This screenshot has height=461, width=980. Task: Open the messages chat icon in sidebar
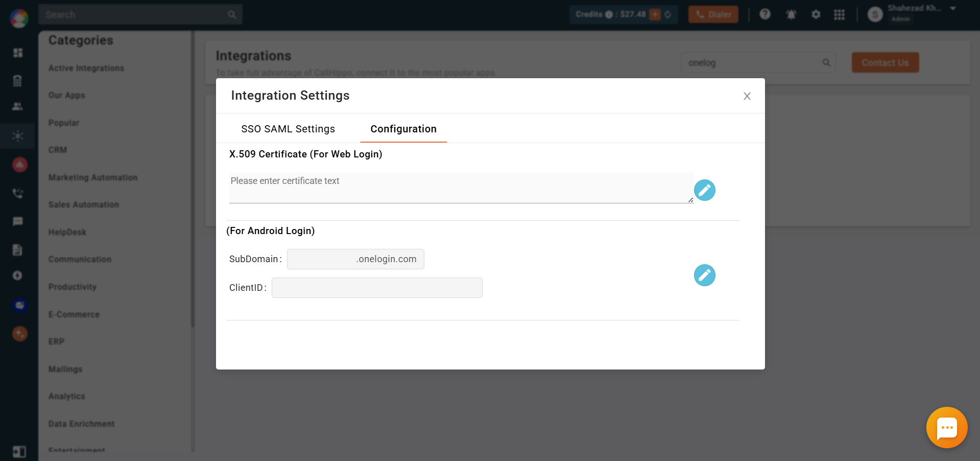[18, 221]
